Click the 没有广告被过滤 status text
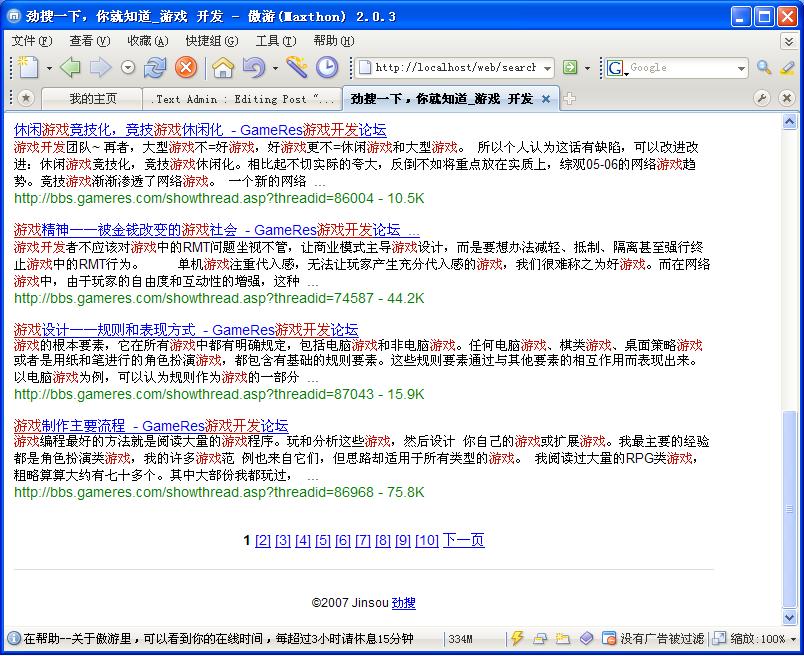The width and height of the screenshot is (804, 656). click(662, 639)
